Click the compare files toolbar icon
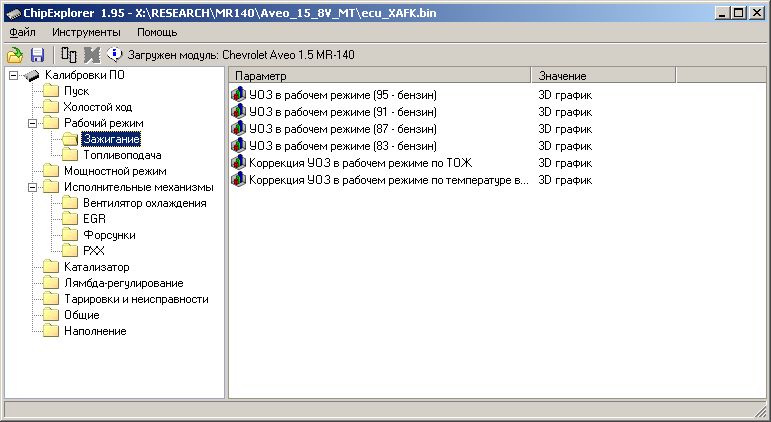 [69, 55]
